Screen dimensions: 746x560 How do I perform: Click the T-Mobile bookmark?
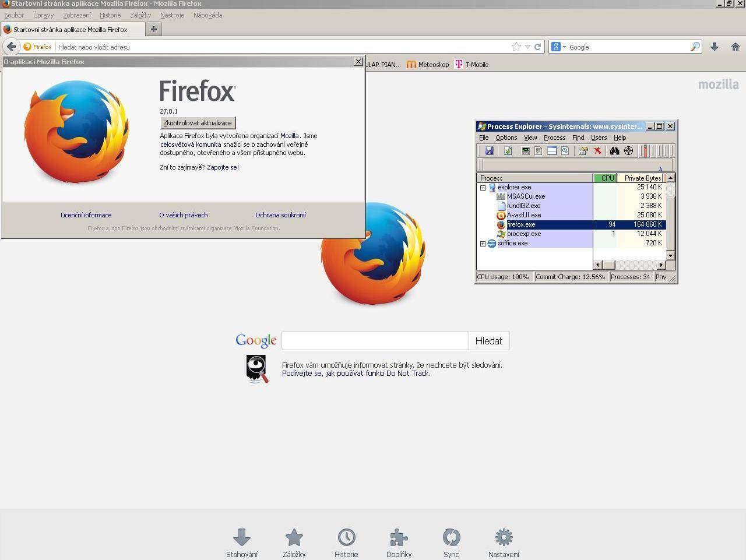pyautogui.click(x=471, y=65)
